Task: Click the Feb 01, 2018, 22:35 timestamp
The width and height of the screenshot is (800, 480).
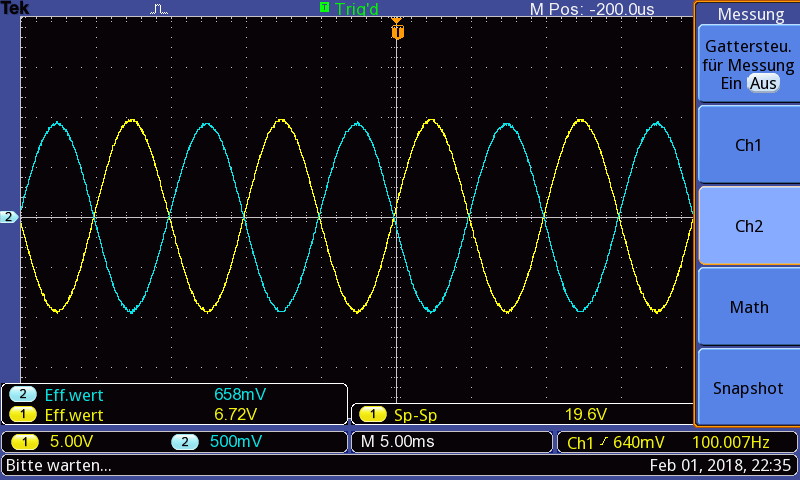Action: point(720,465)
